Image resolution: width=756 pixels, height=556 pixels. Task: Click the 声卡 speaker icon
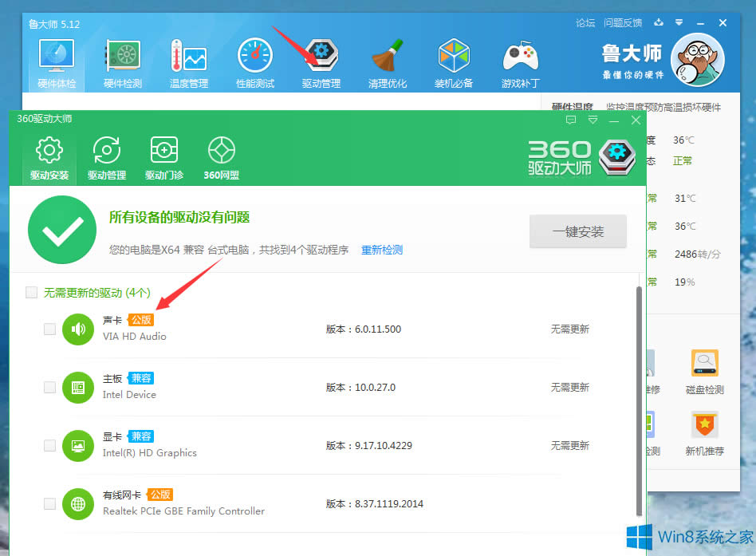coord(78,329)
